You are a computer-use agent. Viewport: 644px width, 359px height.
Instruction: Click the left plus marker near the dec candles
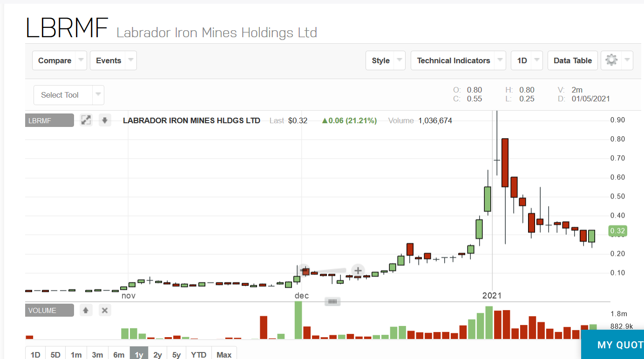pos(304,270)
